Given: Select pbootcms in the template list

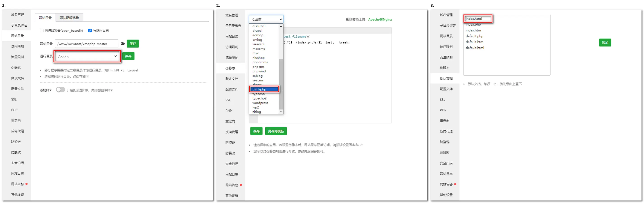Looking at the screenshot, I should click(x=264, y=62).
